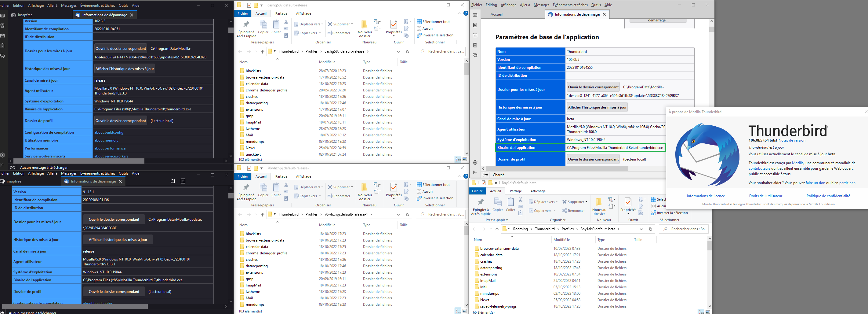Open Supprimer dropdown arrow in cashg58v Explorer

pos(352,24)
